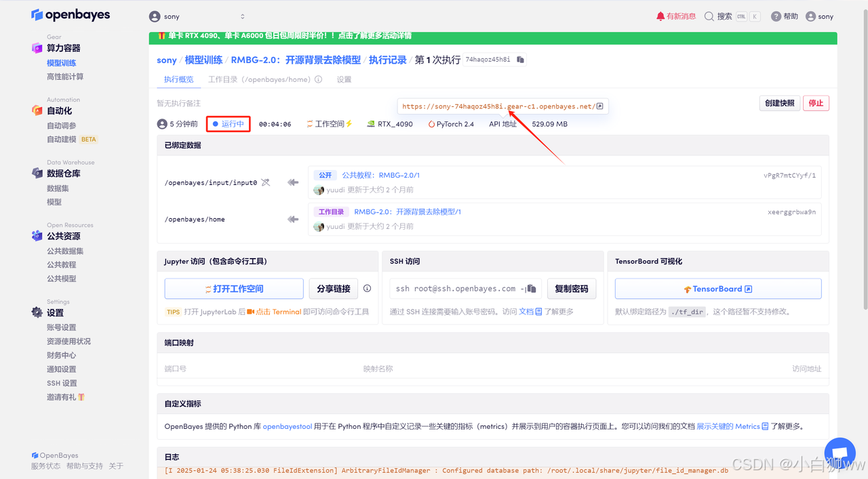This screenshot has height=479, width=868.
Task: Click the yuudi avatar under 公共教程 row
Action: pyautogui.click(x=319, y=190)
